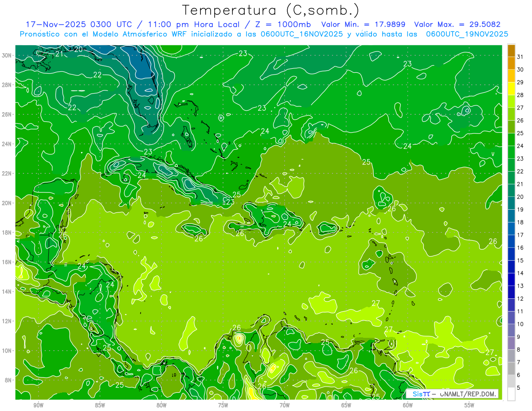Click the 16N latitude label
Image resolution: width=532 pixels, height=411 pixels.
point(7,262)
